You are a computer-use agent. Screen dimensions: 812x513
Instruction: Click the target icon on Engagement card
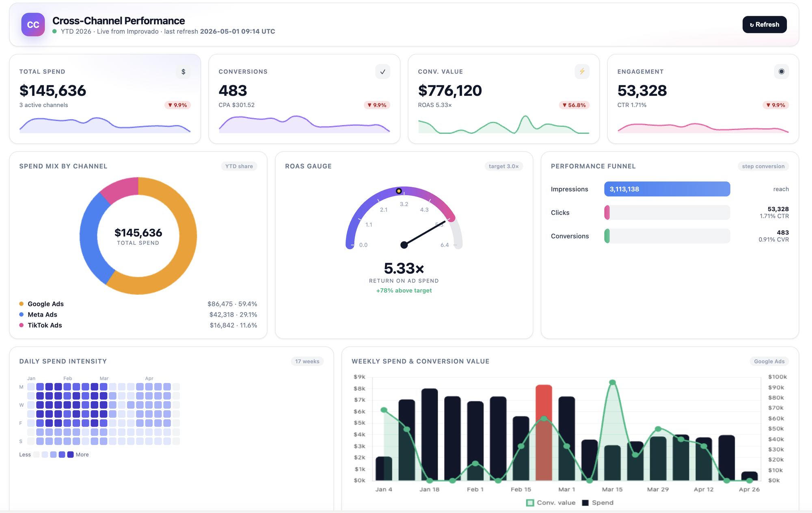[x=782, y=71]
